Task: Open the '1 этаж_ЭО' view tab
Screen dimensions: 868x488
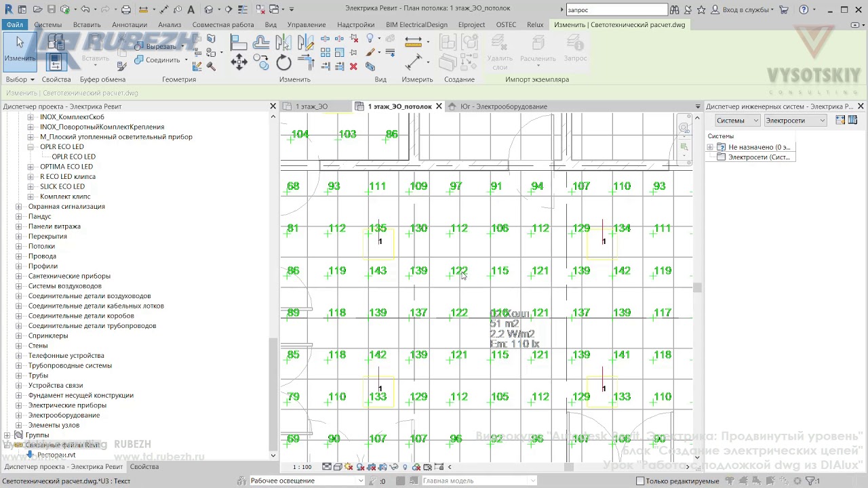Action: [x=312, y=106]
